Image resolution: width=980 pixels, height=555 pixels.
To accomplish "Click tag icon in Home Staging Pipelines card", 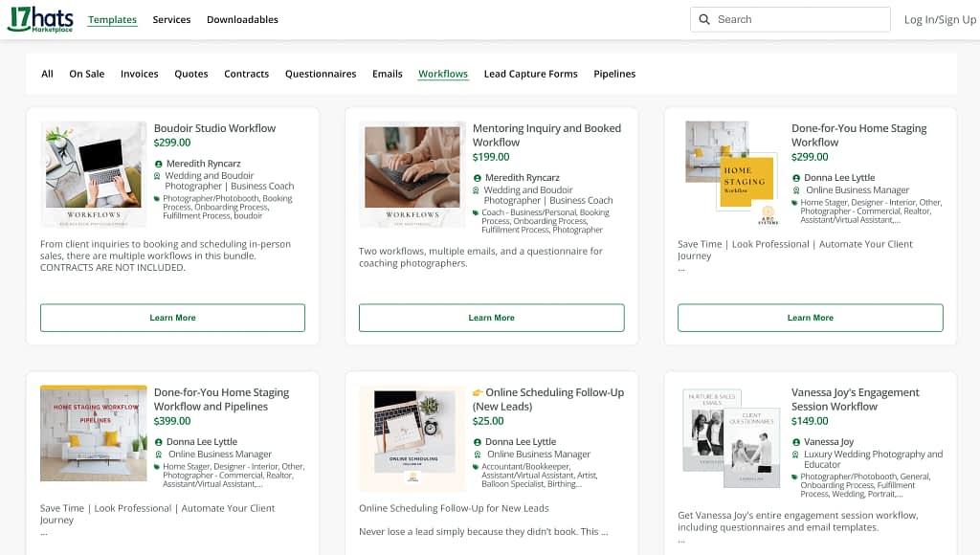I will point(157,467).
